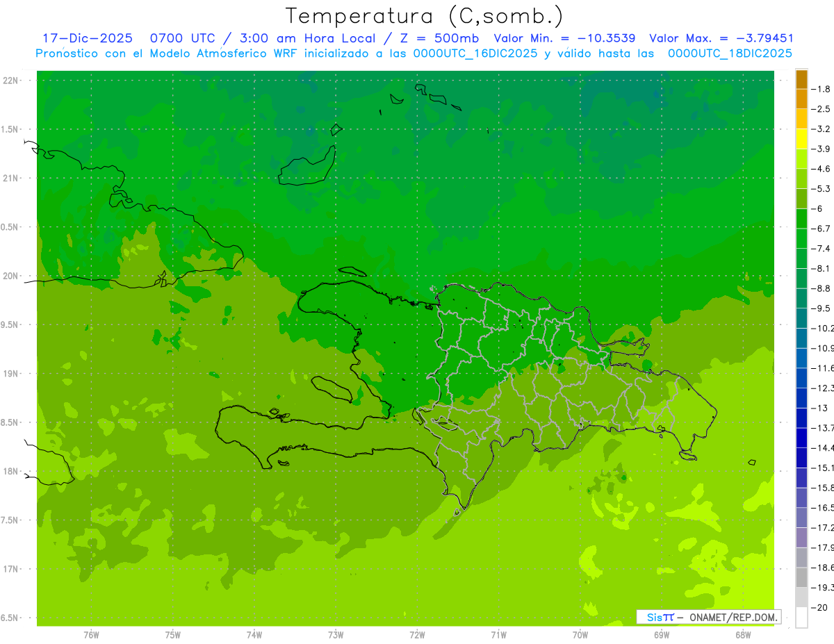Viewport: 834px width, 644px height.
Task: Click the '20N' latitude label
Action: [x=10, y=276]
